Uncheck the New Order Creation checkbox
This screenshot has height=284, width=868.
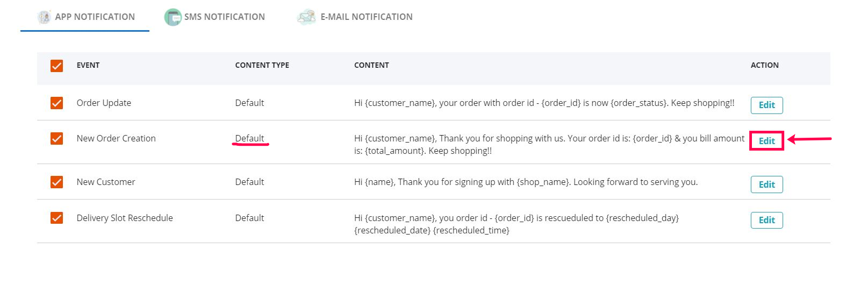coord(56,138)
